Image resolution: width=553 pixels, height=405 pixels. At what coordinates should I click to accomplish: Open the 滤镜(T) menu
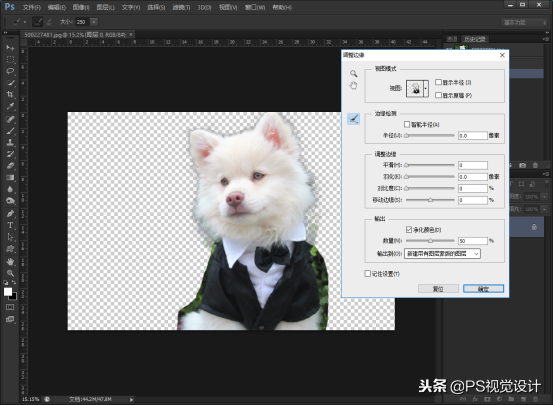(181, 7)
